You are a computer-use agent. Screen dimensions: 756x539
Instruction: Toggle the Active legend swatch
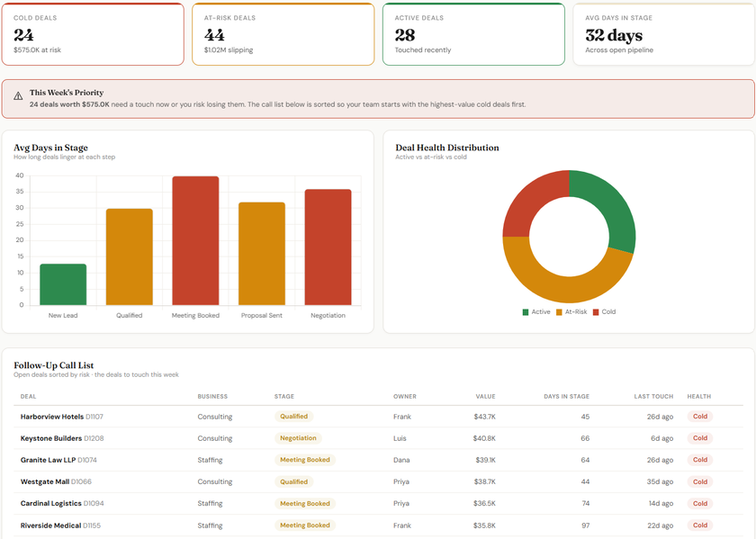coord(526,312)
